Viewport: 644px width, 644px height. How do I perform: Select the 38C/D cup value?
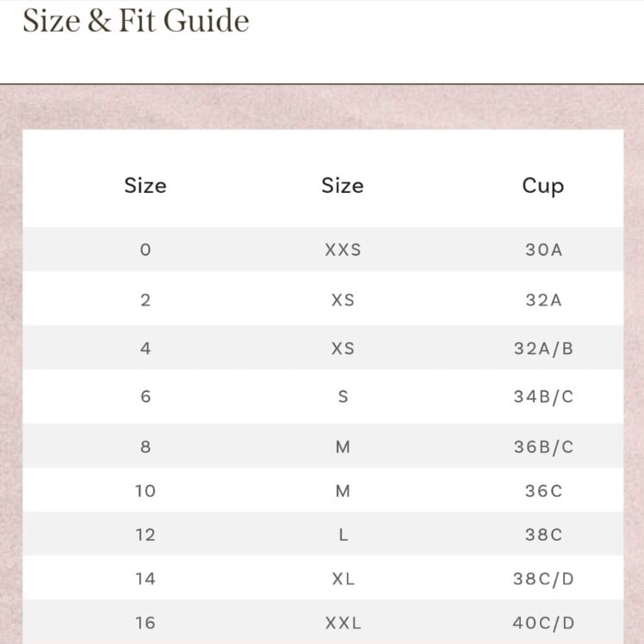point(543,579)
